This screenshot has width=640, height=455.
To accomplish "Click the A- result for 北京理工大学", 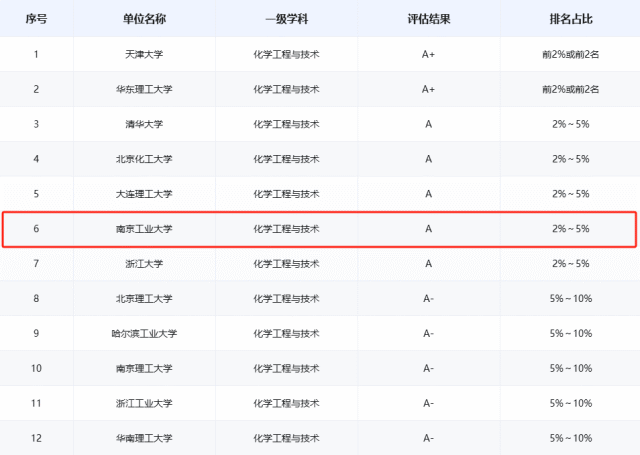I will click(x=428, y=298).
